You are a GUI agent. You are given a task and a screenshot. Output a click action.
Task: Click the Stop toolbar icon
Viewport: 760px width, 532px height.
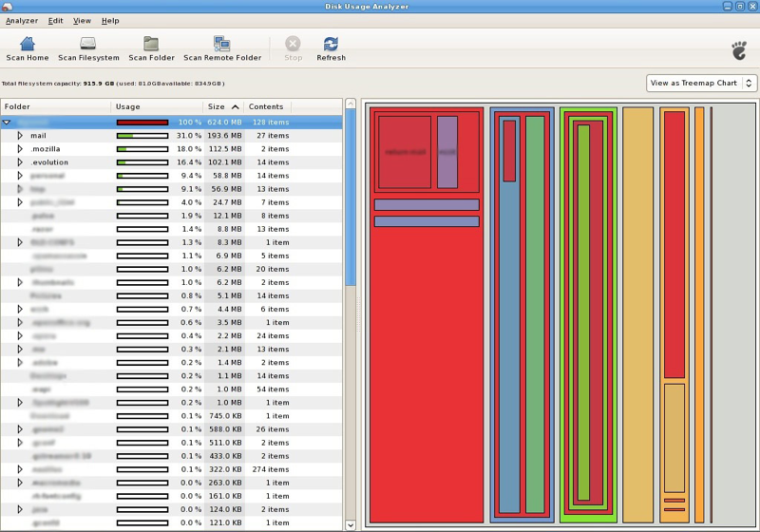293,44
